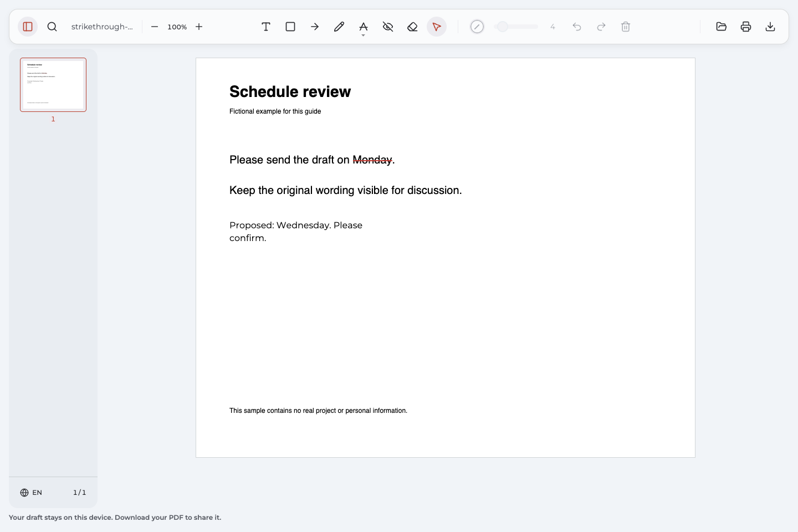Screen dimensions: 798x532
Task: Zoom in with the plus button
Action: [x=199, y=27]
